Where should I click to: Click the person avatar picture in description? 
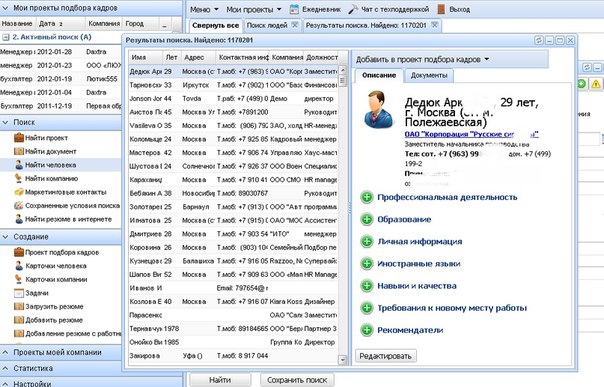coord(378,110)
